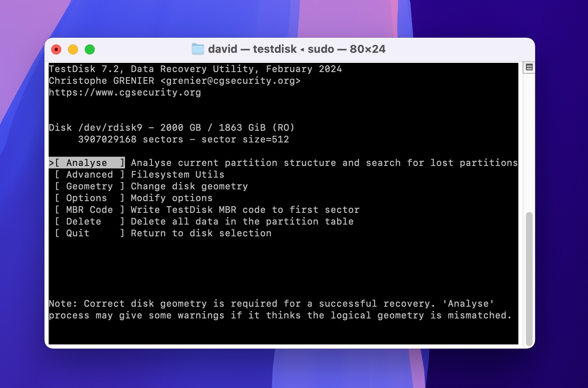Image resolution: width=588 pixels, height=388 pixels.
Task: Click the red close window button
Action: coord(56,49)
